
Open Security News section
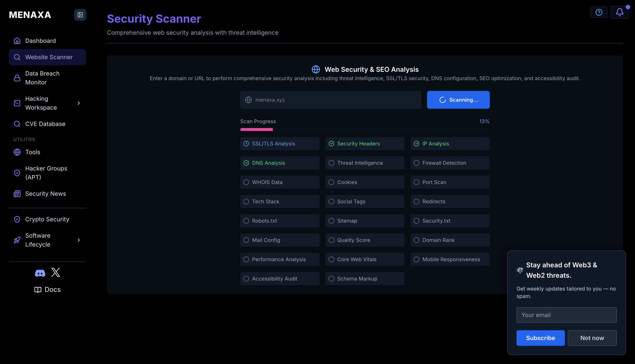coord(48,194)
